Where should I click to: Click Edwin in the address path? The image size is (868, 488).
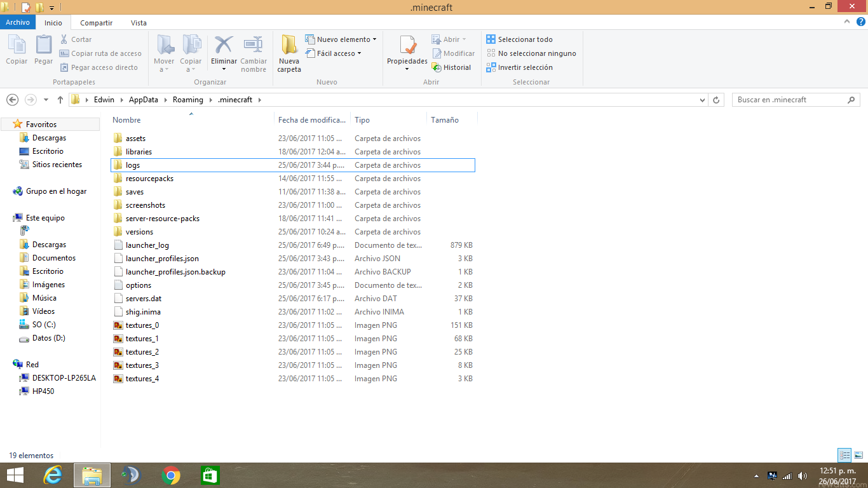pyautogui.click(x=104, y=100)
